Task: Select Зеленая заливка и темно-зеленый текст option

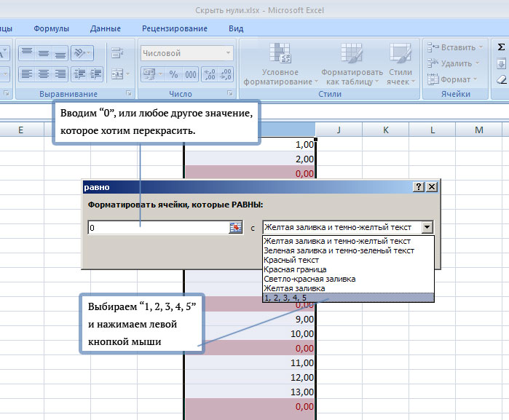Action: pos(348,250)
